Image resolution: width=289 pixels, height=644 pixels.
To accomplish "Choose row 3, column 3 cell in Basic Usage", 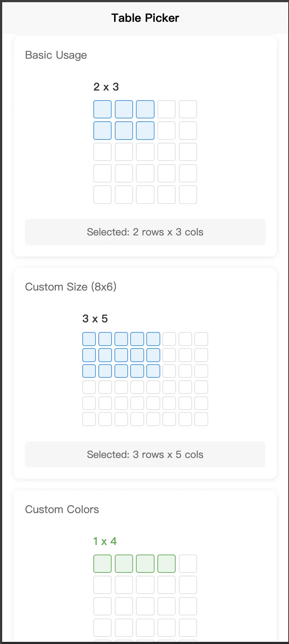I will coord(145,152).
